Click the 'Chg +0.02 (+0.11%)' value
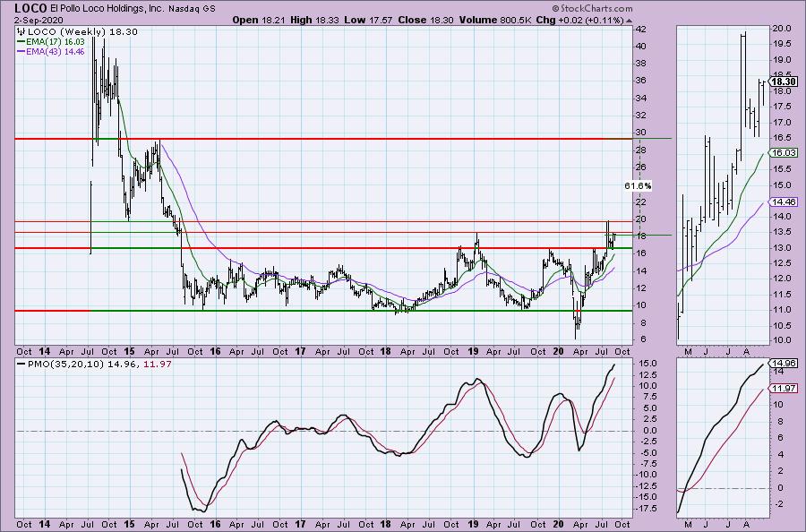This screenshot has width=806, height=532. coord(579,20)
